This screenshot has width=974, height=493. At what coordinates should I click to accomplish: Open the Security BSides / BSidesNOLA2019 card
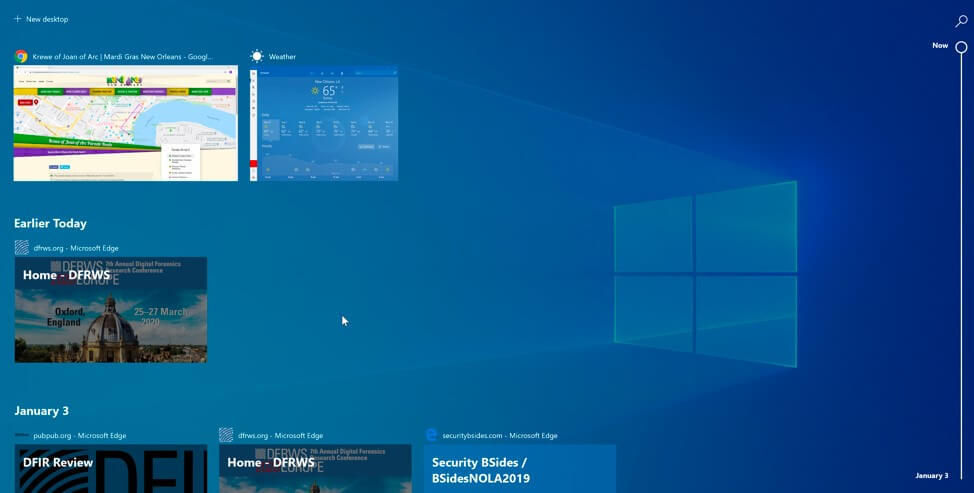click(520, 469)
